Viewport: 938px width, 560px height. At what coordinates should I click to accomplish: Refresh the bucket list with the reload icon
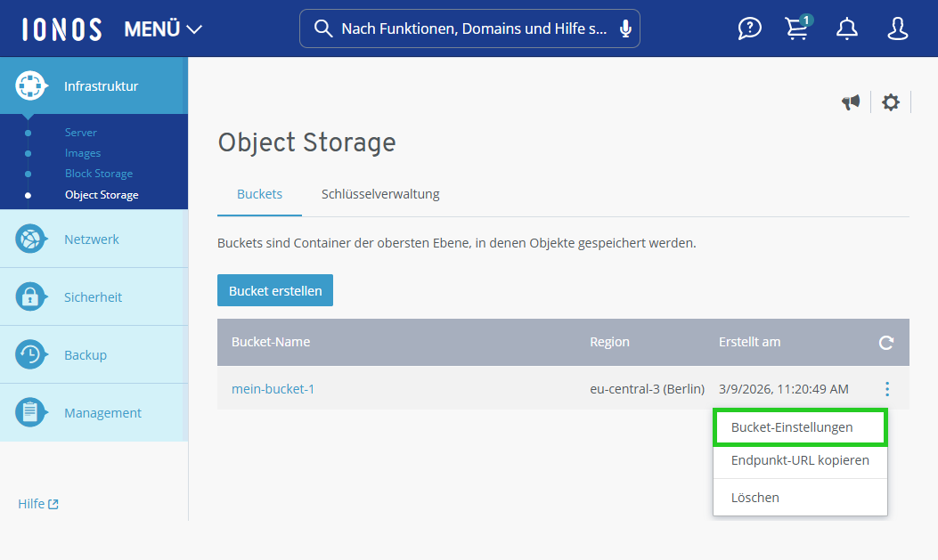885,342
